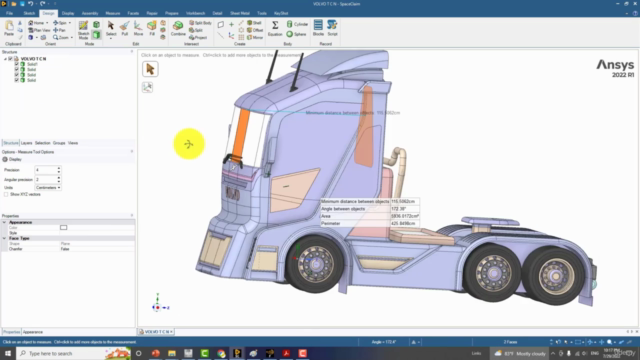
Task: Click the Angular precision value field
Action: click(46, 179)
